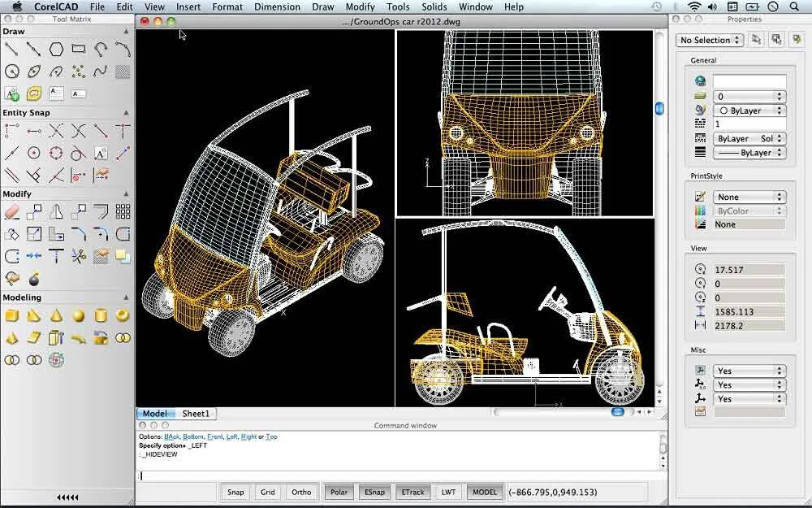This screenshot has height=508, width=812.
Task: Create a Torus solid
Action: tap(123, 315)
